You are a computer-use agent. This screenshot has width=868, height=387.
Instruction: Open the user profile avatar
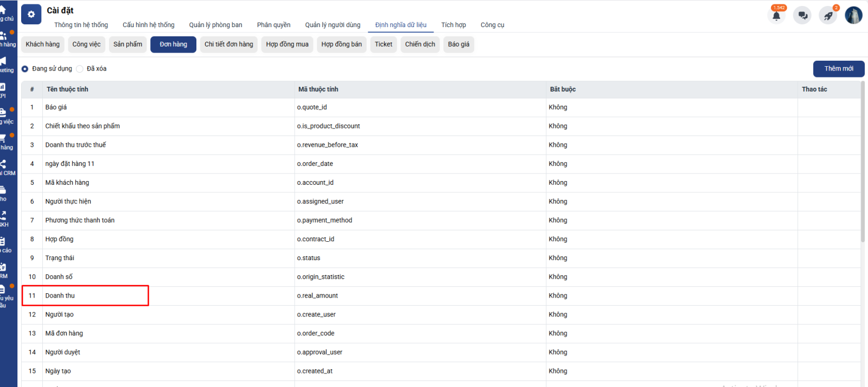(x=853, y=15)
